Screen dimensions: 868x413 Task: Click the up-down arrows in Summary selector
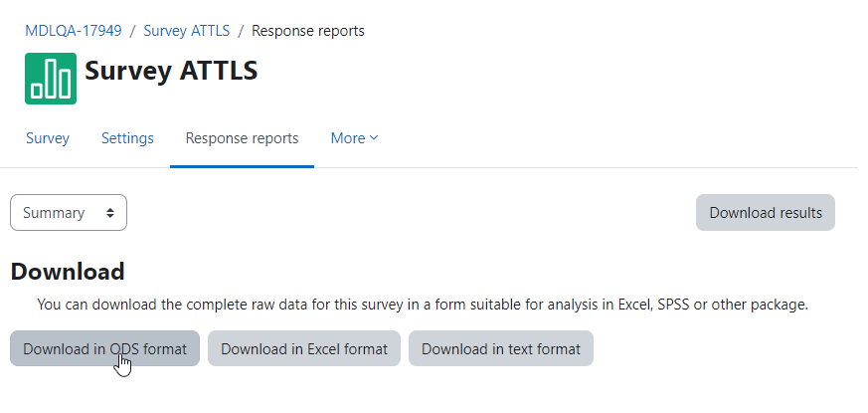click(x=110, y=213)
